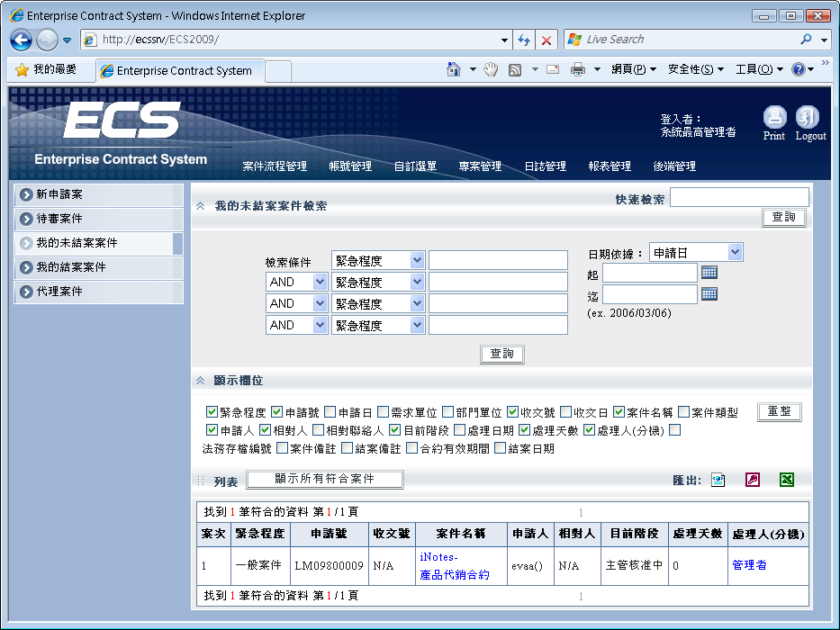
Task: Open calendar picker for start date
Action: pos(709,273)
